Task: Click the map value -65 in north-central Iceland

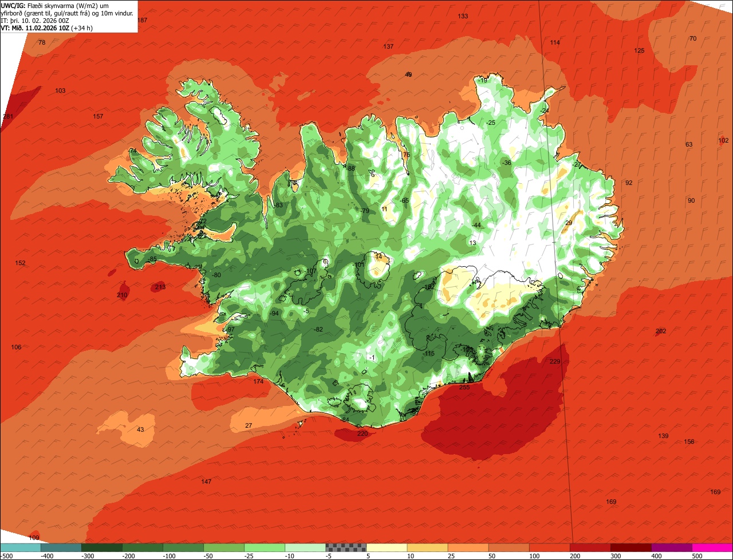Action: pyautogui.click(x=404, y=200)
